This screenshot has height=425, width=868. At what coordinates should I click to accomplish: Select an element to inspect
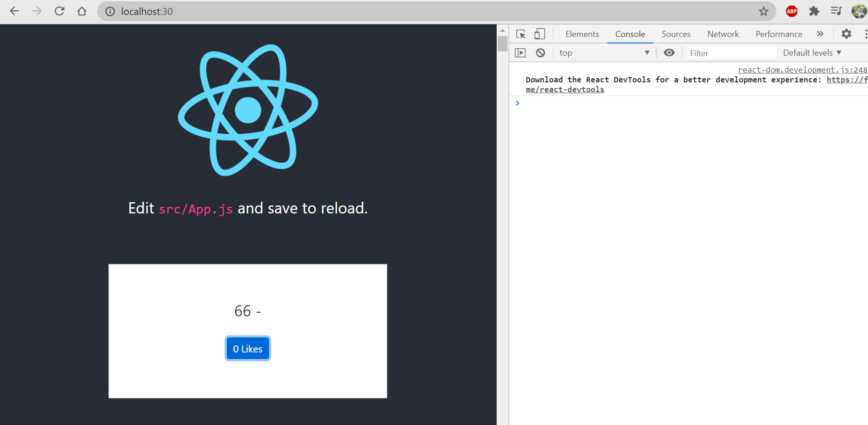(521, 34)
